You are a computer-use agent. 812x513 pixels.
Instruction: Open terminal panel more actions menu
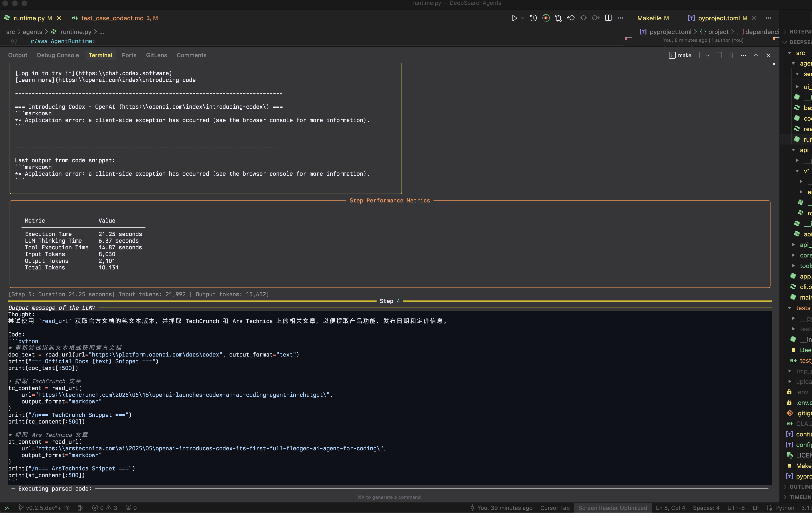pyautogui.click(x=744, y=55)
